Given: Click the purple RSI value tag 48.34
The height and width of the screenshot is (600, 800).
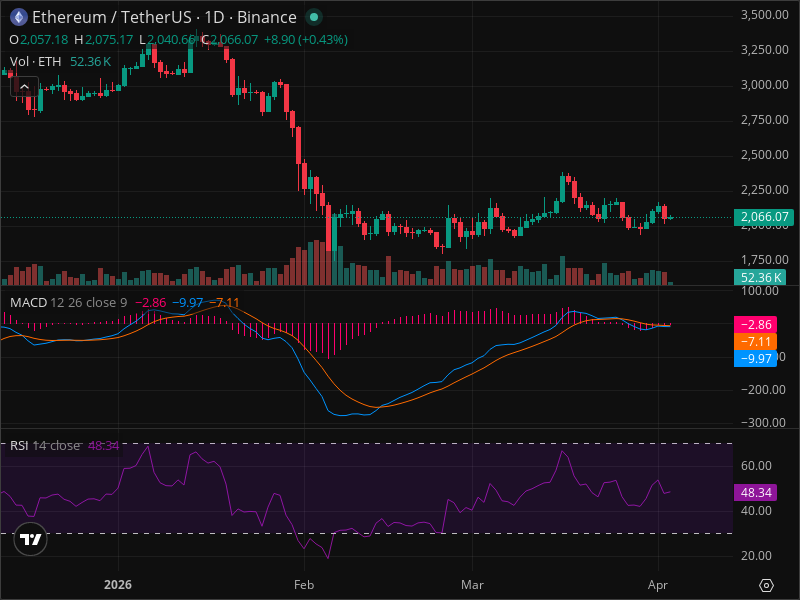Looking at the screenshot, I should tap(756, 492).
